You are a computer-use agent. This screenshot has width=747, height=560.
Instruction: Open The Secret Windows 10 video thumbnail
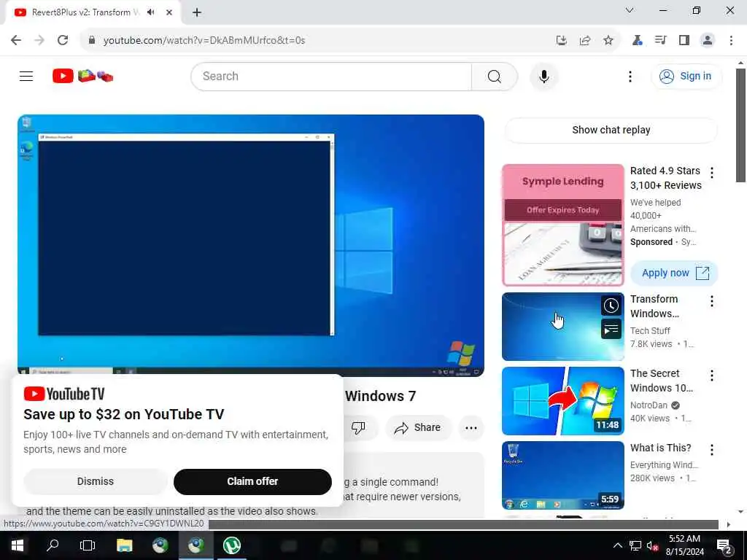click(x=562, y=401)
